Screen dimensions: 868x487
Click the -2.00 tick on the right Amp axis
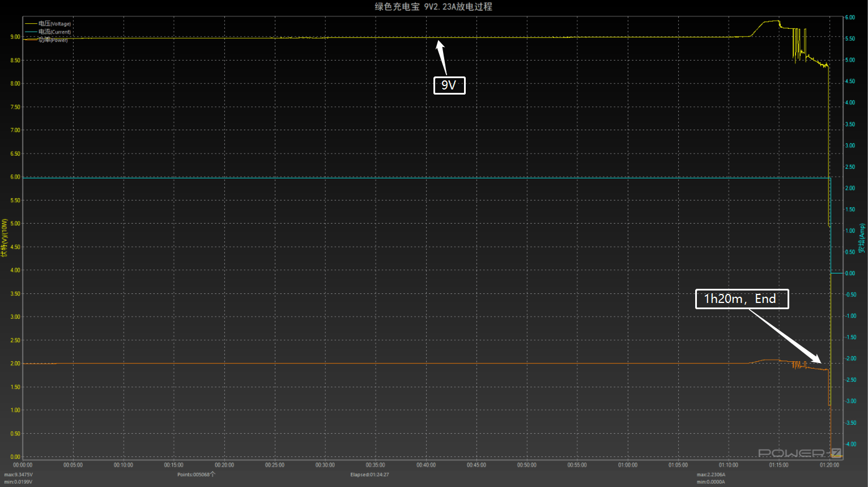pos(850,358)
